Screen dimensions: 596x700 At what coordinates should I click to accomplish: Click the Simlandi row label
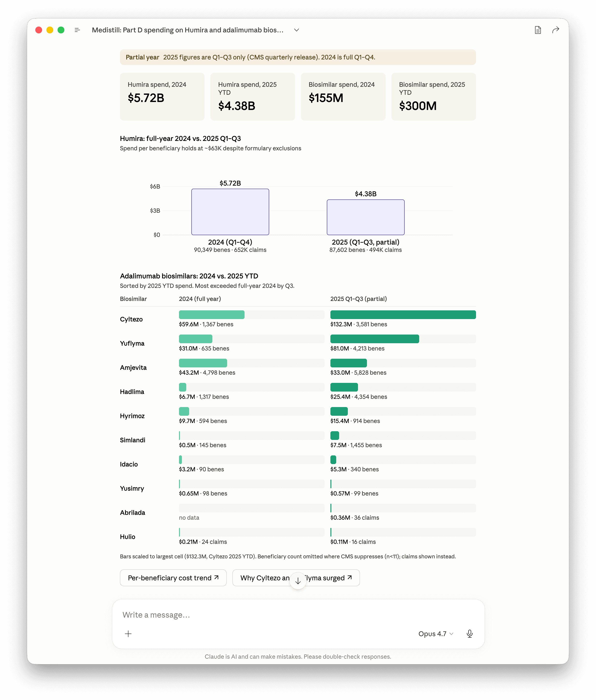[133, 440]
